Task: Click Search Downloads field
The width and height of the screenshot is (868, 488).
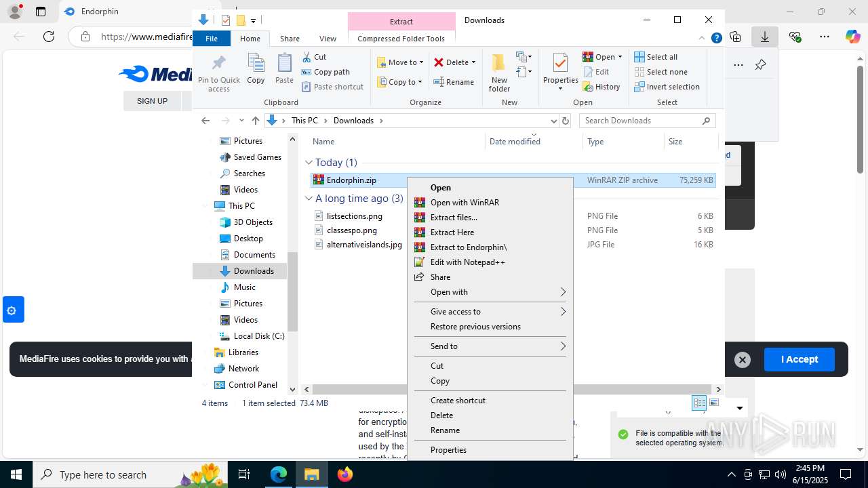Action: (647, 121)
